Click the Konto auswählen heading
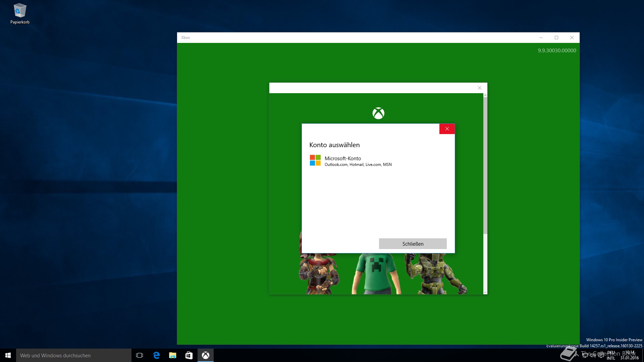Screen dimensions: 644x362 point(334,145)
